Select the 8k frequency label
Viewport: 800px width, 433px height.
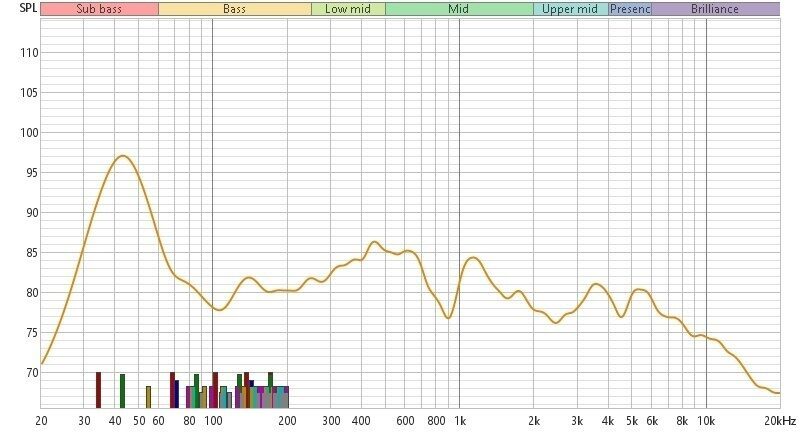(682, 421)
